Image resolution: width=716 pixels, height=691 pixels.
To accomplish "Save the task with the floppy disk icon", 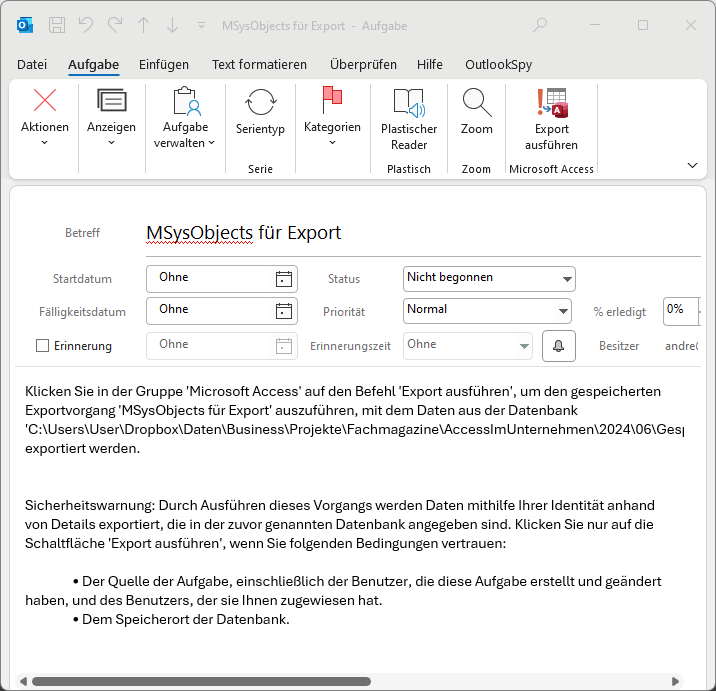I will pos(57,25).
